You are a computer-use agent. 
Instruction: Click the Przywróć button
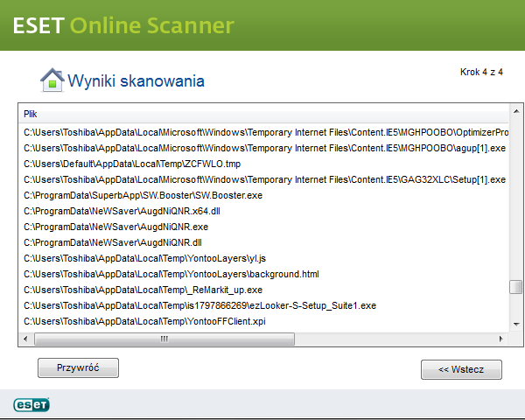78,367
